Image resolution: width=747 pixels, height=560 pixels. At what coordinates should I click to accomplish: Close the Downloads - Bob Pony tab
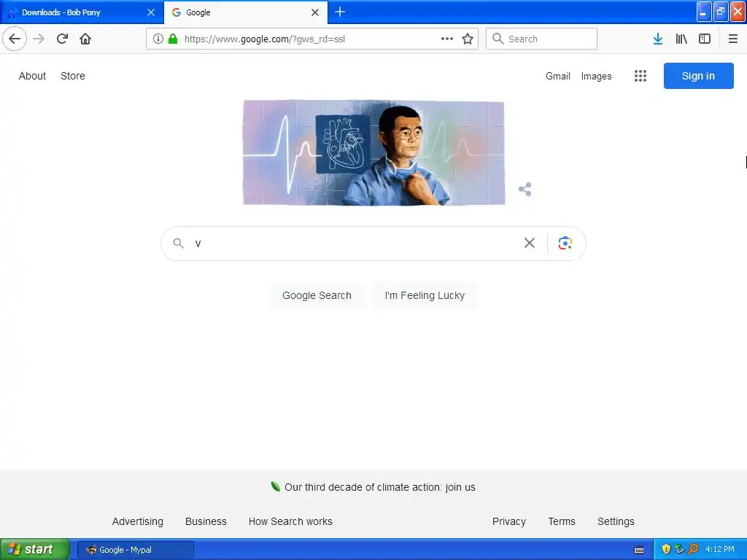151,12
